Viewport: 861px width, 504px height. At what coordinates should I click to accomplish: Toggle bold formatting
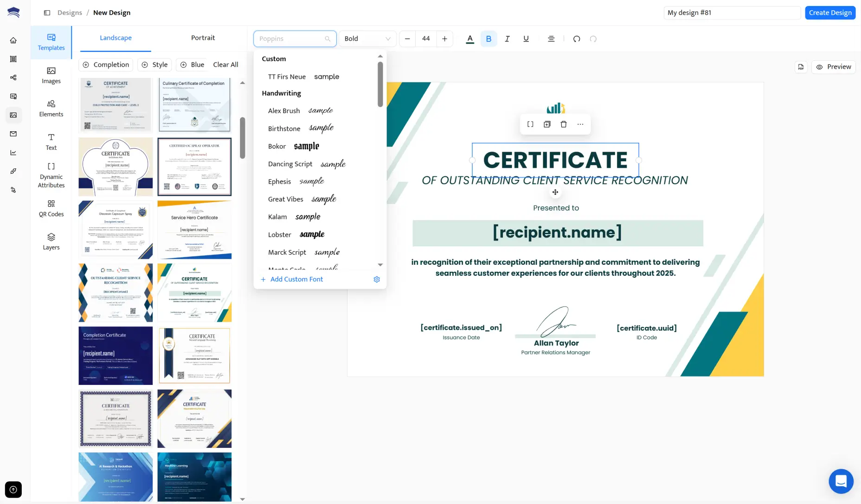pyautogui.click(x=488, y=39)
